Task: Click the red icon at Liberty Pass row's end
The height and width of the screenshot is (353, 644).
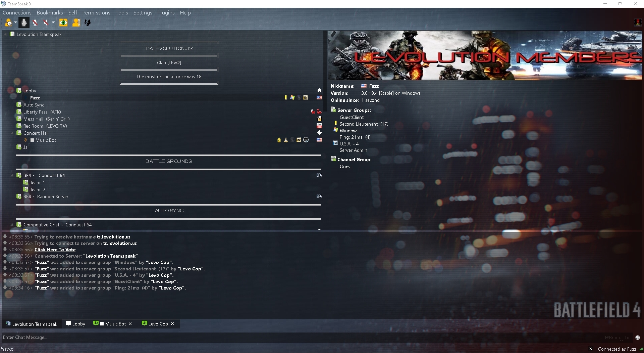Action: tap(319, 112)
